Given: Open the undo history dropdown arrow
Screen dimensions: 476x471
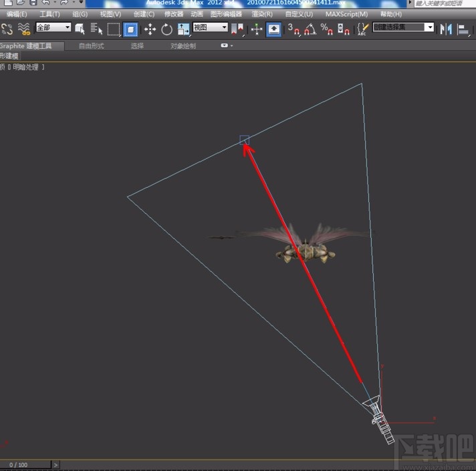Looking at the screenshot, I should [x=55, y=3].
